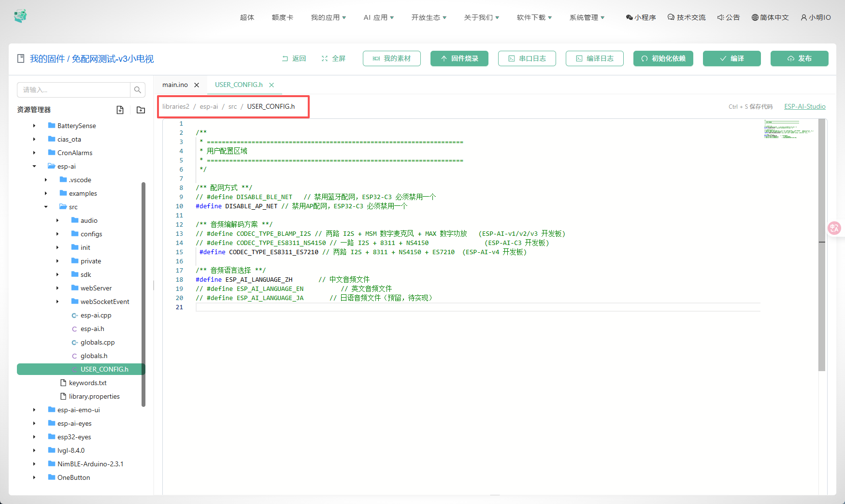Viewport: 845px width, 504px height.
Task: Open the 我的应用 dropdown menu
Action: pyautogui.click(x=328, y=17)
